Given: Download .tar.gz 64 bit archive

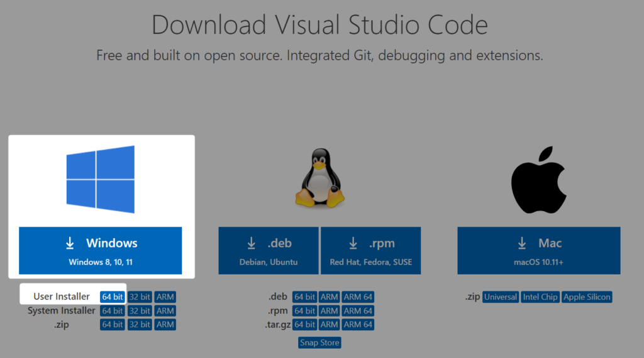Looking at the screenshot, I should coord(305,324).
